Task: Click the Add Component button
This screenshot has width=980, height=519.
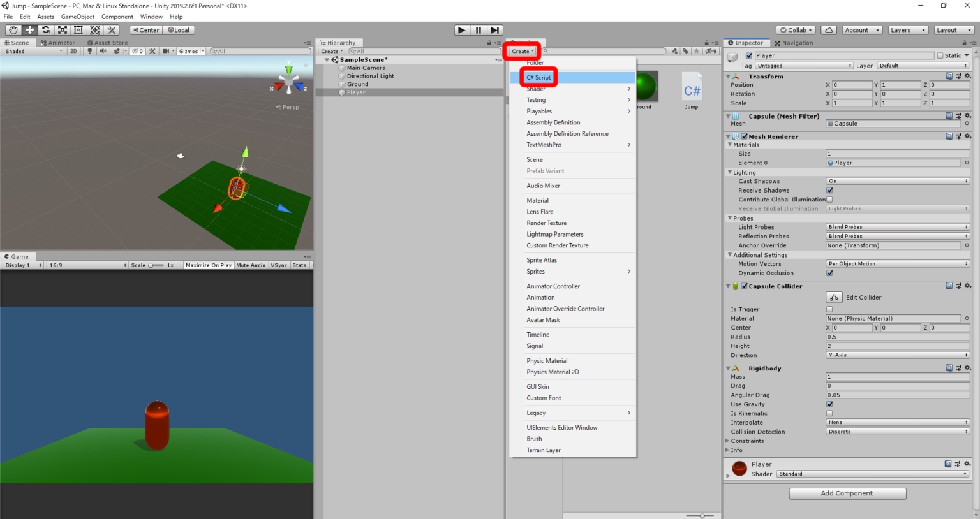Action: point(847,493)
